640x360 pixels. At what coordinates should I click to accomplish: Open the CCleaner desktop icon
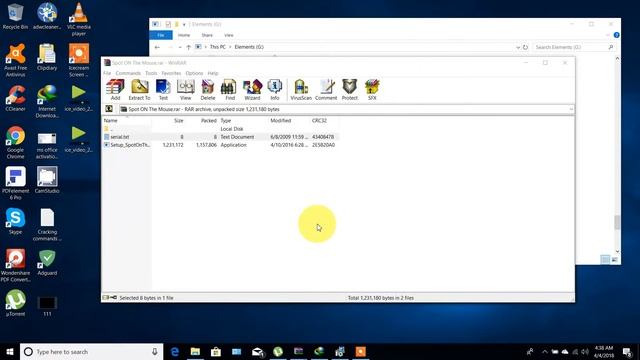[15, 99]
